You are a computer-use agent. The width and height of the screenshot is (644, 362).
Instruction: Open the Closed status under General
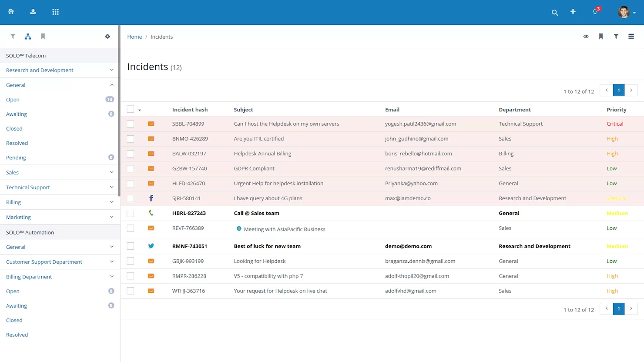(x=14, y=128)
